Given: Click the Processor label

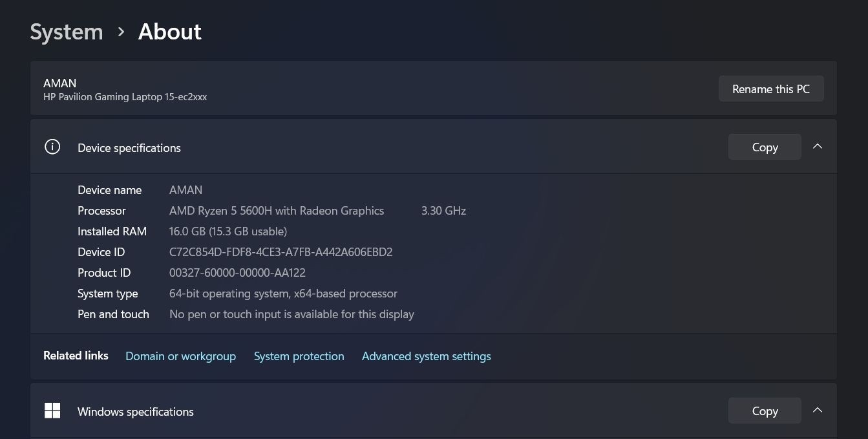Looking at the screenshot, I should point(101,211).
